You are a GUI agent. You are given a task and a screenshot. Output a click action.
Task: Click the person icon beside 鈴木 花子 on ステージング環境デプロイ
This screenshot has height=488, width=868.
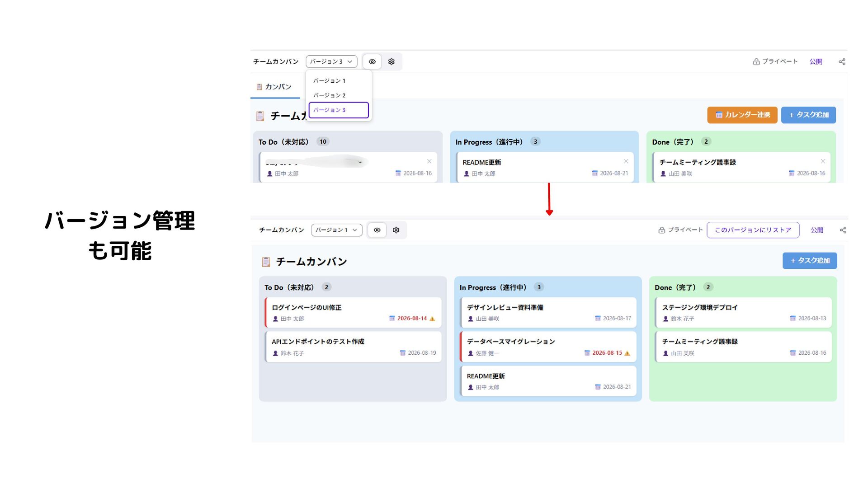(x=665, y=319)
